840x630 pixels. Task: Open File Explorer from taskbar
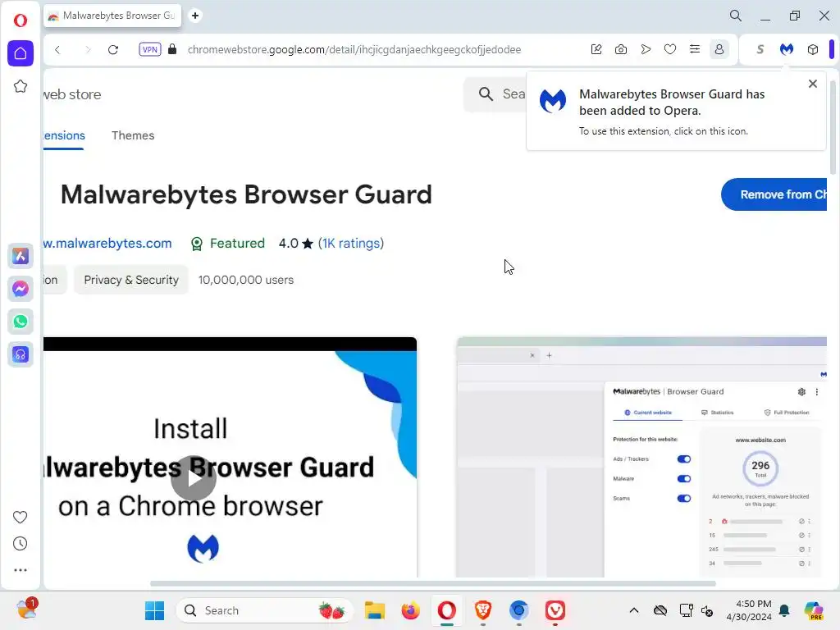374,610
